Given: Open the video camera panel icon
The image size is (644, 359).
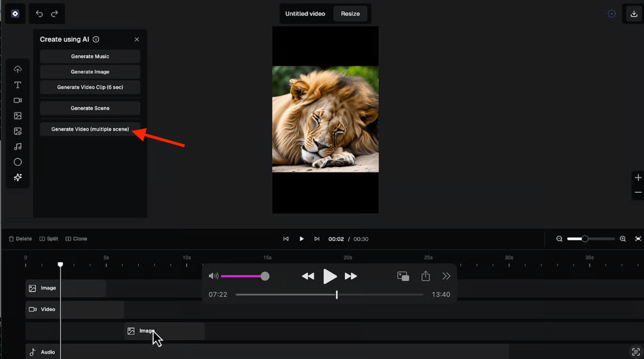Looking at the screenshot, I should [17, 100].
